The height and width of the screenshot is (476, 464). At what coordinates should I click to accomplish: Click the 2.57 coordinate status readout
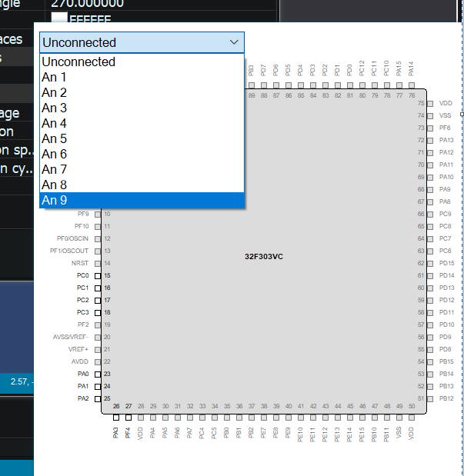tap(22, 381)
